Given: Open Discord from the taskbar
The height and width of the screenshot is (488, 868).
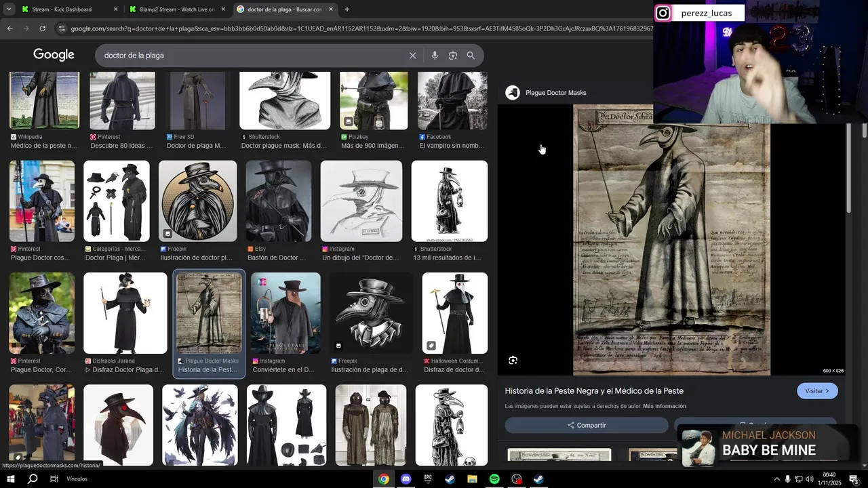Looking at the screenshot, I should [406, 479].
